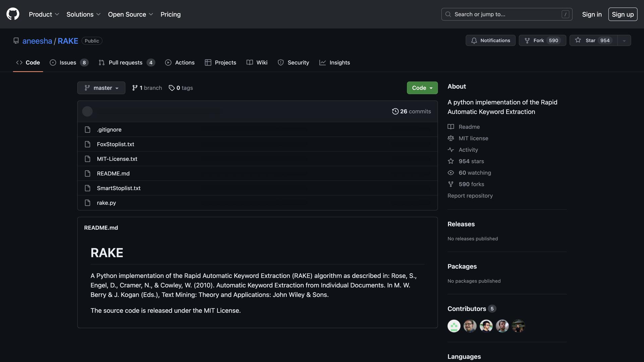Switch to the Pull requests tab
The image size is (644, 362).
(x=126, y=62)
